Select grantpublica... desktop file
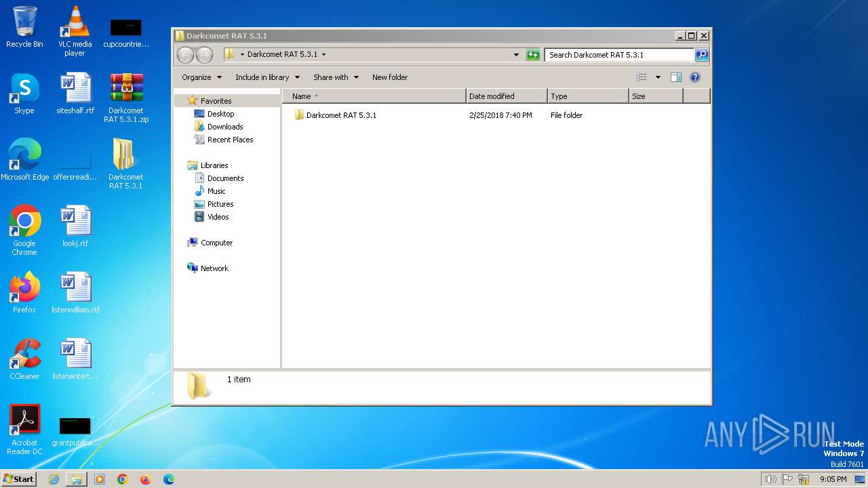The height and width of the screenshot is (488, 868). 75,431
